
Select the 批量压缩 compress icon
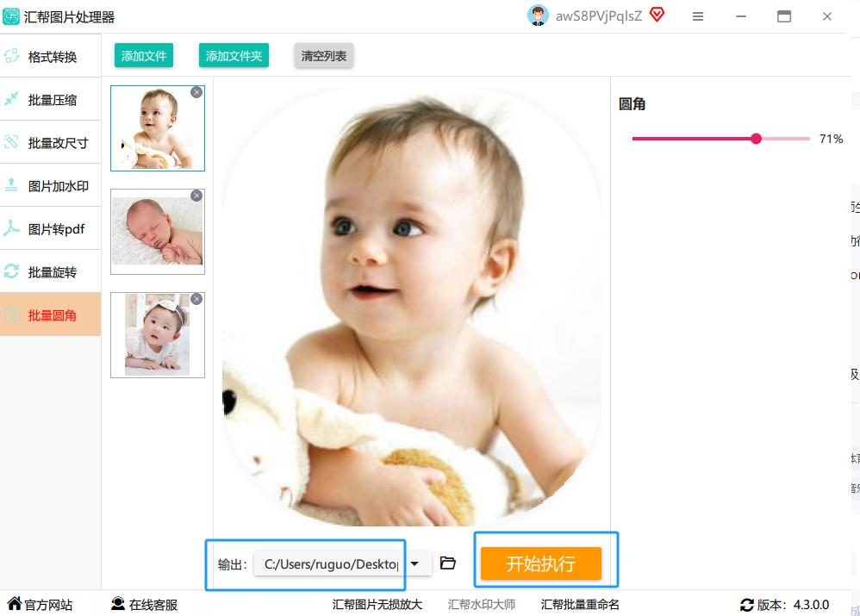click(x=11, y=99)
